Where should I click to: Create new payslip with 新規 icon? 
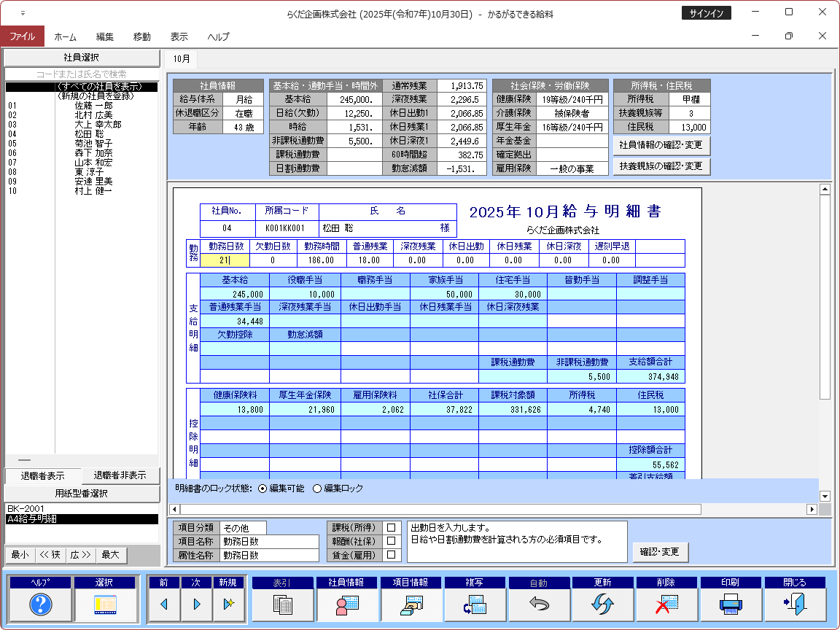[x=229, y=604]
